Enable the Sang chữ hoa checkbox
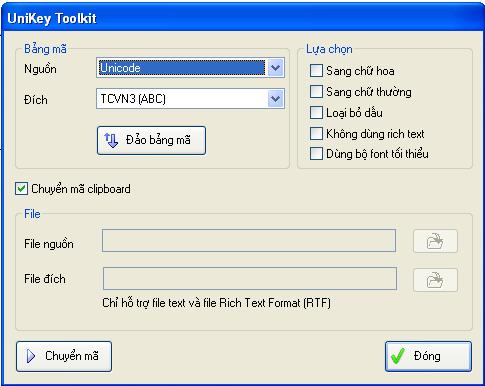 pyautogui.click(x=316, y=71)
